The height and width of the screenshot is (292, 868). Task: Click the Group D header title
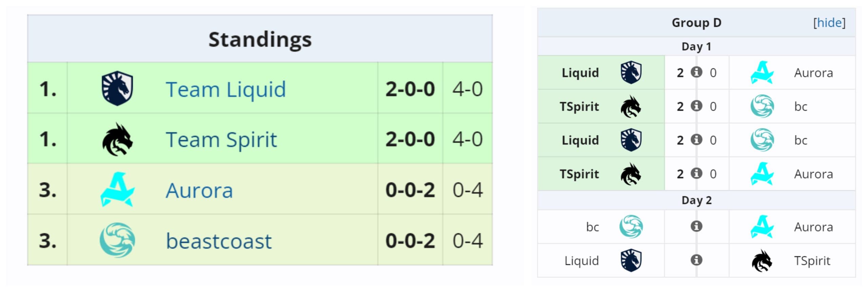(696, 23)
